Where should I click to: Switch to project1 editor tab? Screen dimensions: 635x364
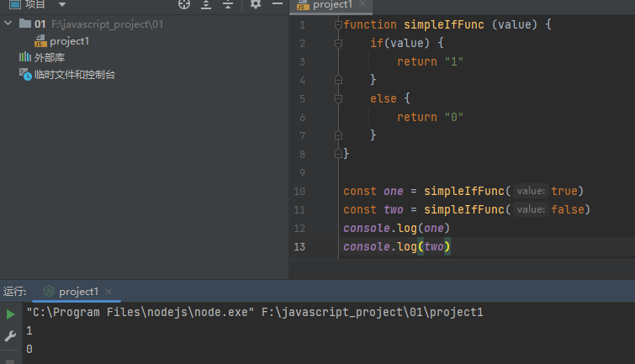tap(332, 5)
